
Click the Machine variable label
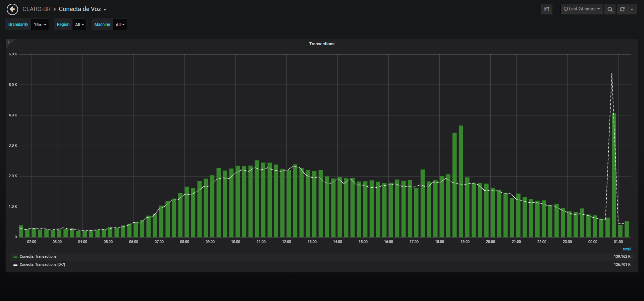coord(102,24)
